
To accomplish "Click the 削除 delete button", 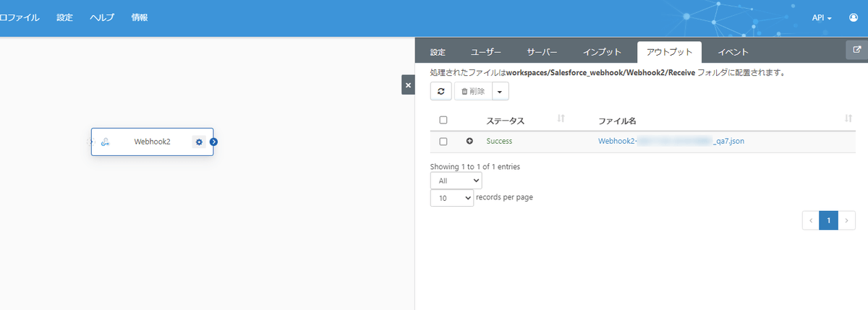I will click(x=473, y=91).
